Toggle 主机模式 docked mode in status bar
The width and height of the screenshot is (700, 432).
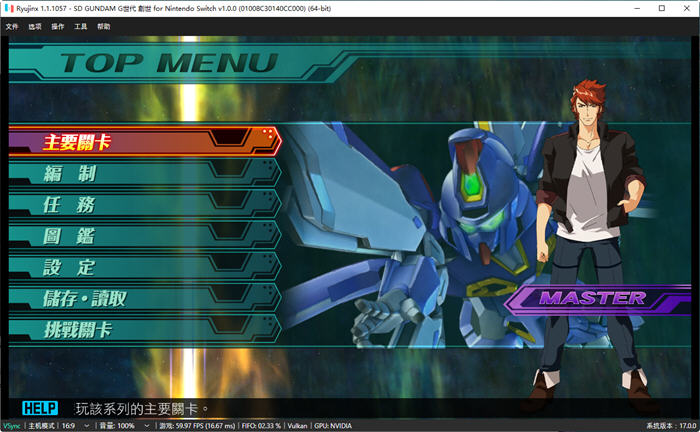pos(43,426)
